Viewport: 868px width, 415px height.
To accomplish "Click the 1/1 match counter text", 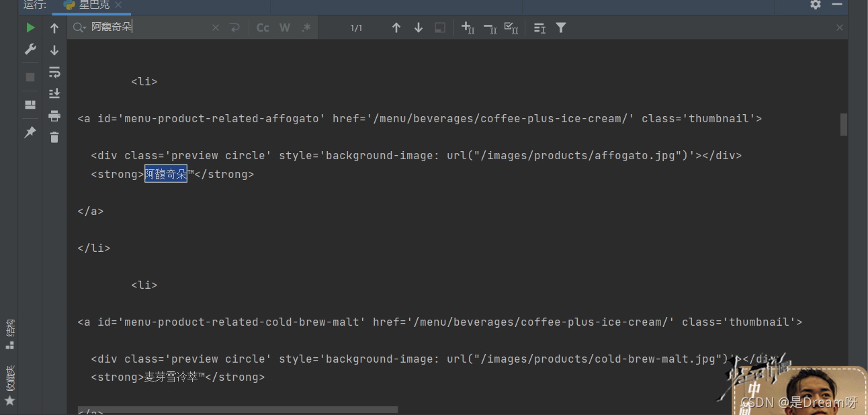I will pos(356,28).
